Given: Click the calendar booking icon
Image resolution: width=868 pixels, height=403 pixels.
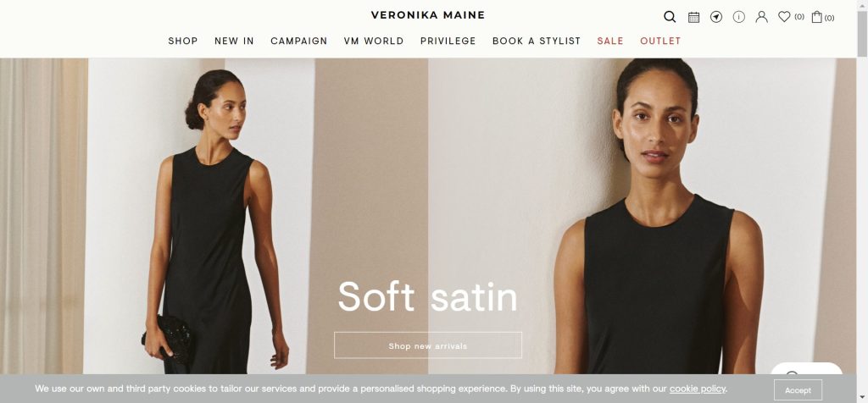Looking at the screenshot, I should point(693,17).
